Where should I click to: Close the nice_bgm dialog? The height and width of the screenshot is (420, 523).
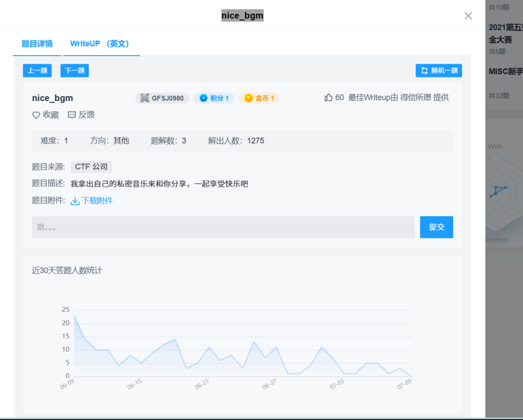(x=468, y=16)
